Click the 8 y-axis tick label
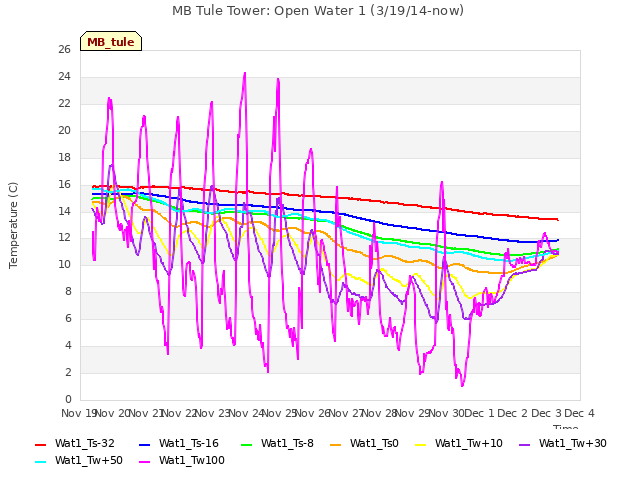The height and width of the screenshot is (480, 640). click(x=68, y=292)
